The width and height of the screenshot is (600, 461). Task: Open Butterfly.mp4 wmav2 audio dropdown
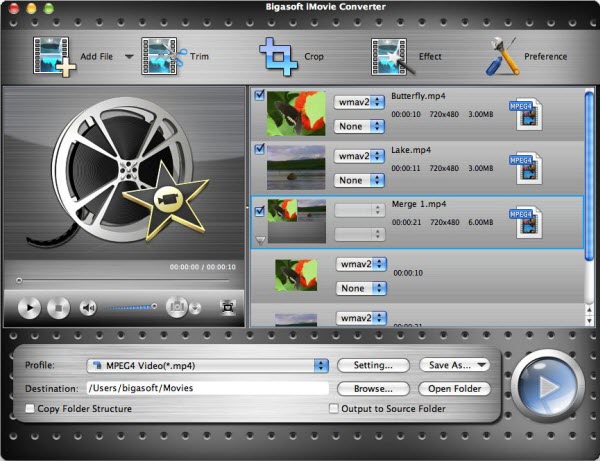coord(359,102)
